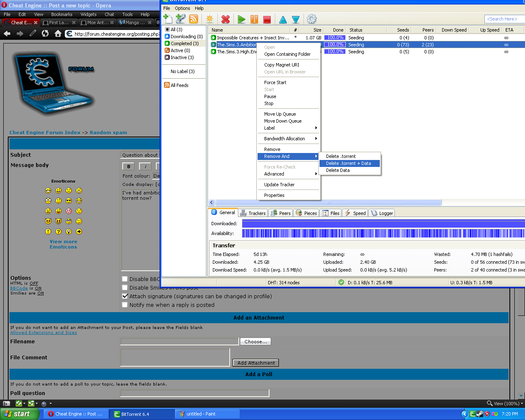Click the Poll question input field
The height and width of the screenshot is (420, 525).
195,393
